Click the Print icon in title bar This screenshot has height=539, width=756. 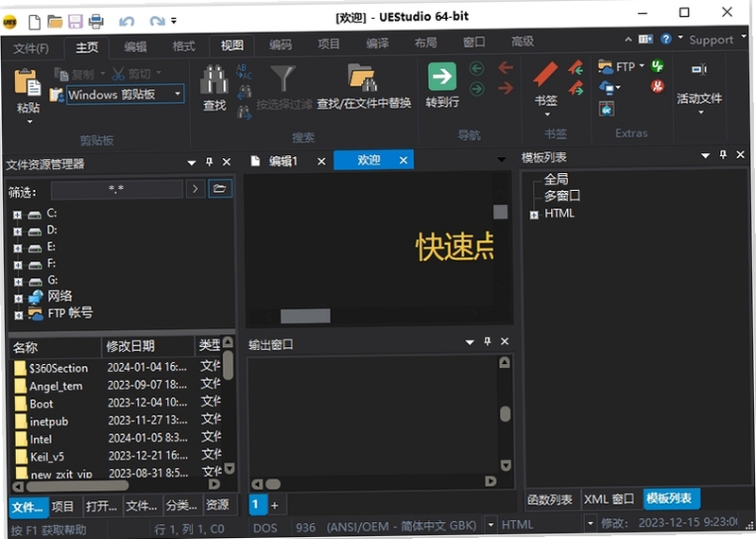96,21
